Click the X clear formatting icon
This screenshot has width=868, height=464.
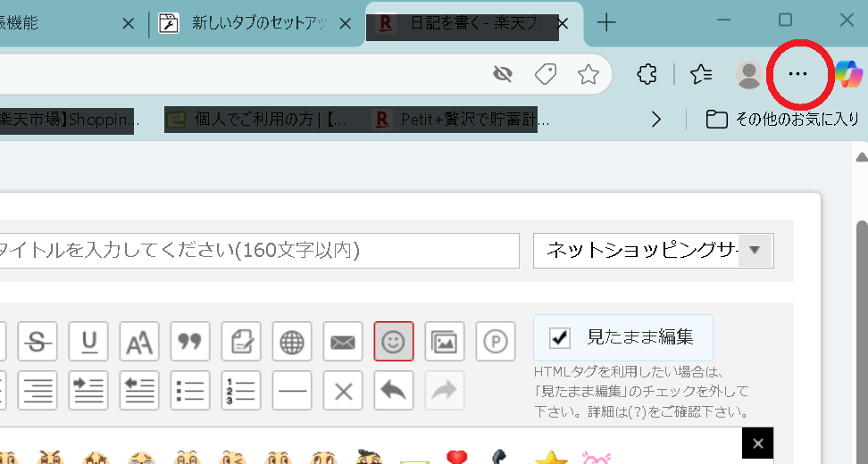coord(343,391)
